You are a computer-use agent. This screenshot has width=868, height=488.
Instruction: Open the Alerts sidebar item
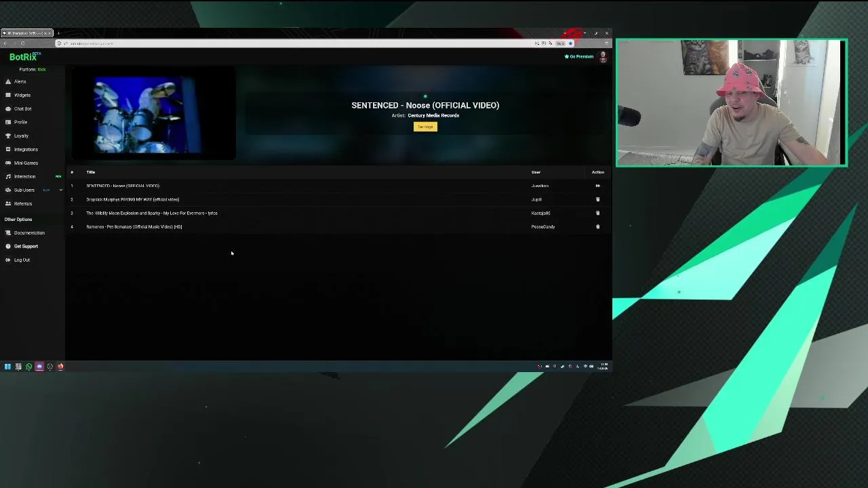[x=20, y=81]
